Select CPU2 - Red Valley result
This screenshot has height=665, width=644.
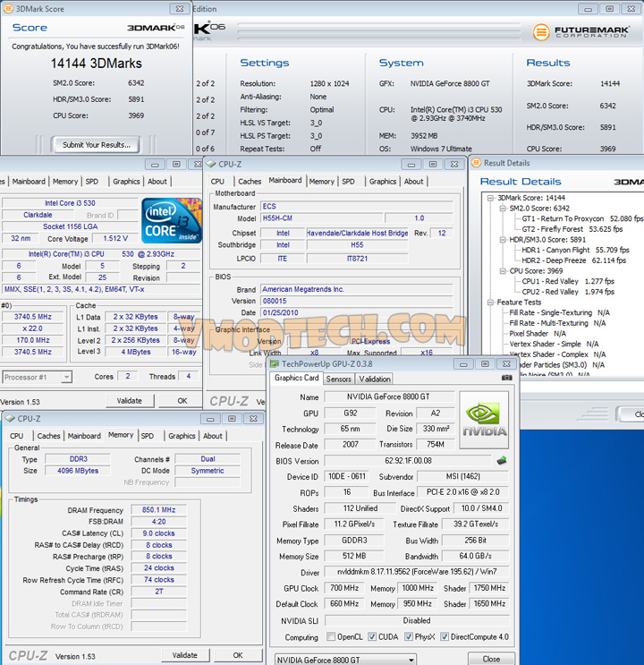(x=568, y=292)
